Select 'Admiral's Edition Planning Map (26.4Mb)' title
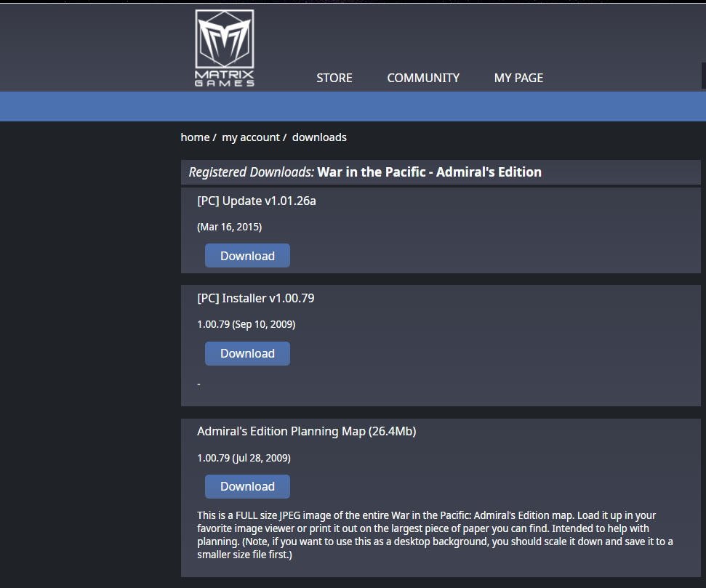This screenshot has width=706, height=588. click(306, 431)
